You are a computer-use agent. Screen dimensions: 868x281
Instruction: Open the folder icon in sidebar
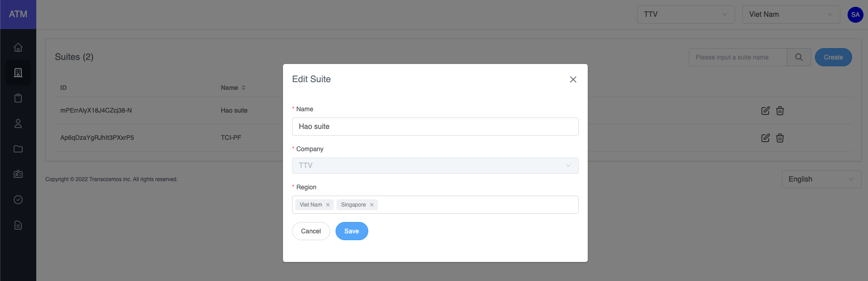[18, 149]
